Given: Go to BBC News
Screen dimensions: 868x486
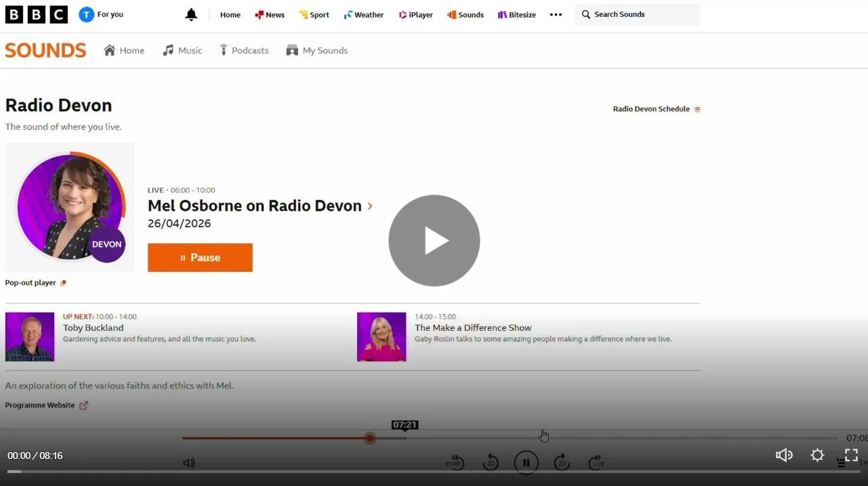Looking at the screenshot, I should pyautogui.click(x=270, y=14).
